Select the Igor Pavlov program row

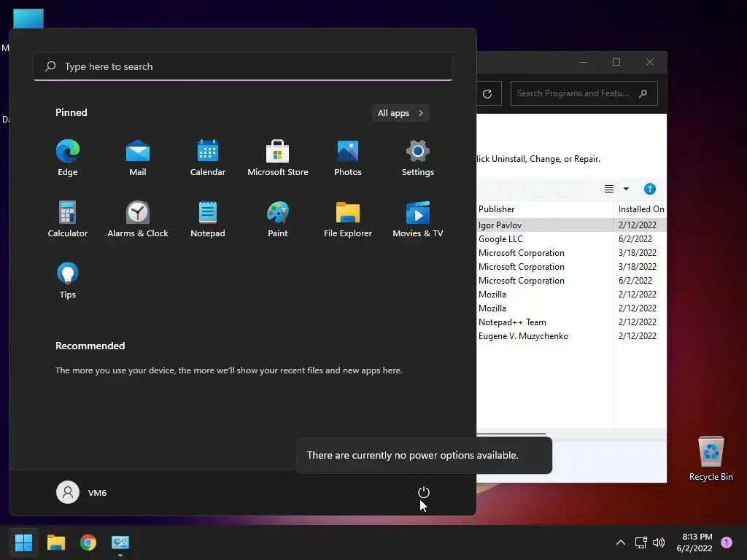click(572, 225)
